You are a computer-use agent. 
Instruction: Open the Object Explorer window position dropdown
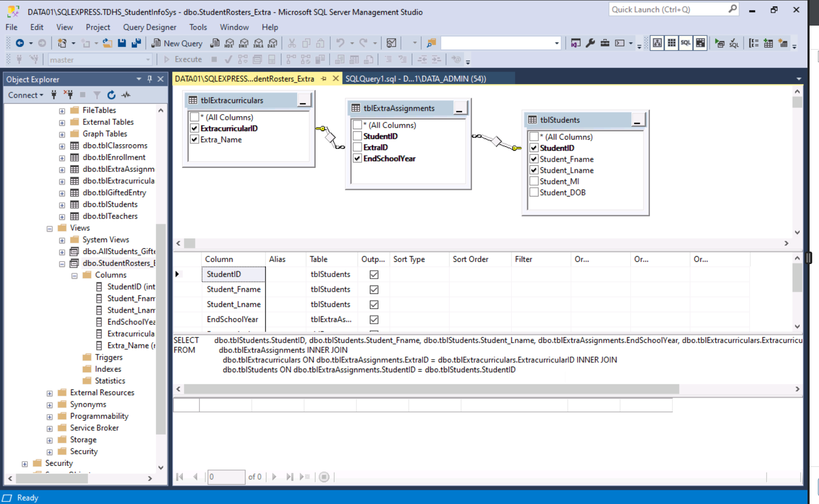139,79
